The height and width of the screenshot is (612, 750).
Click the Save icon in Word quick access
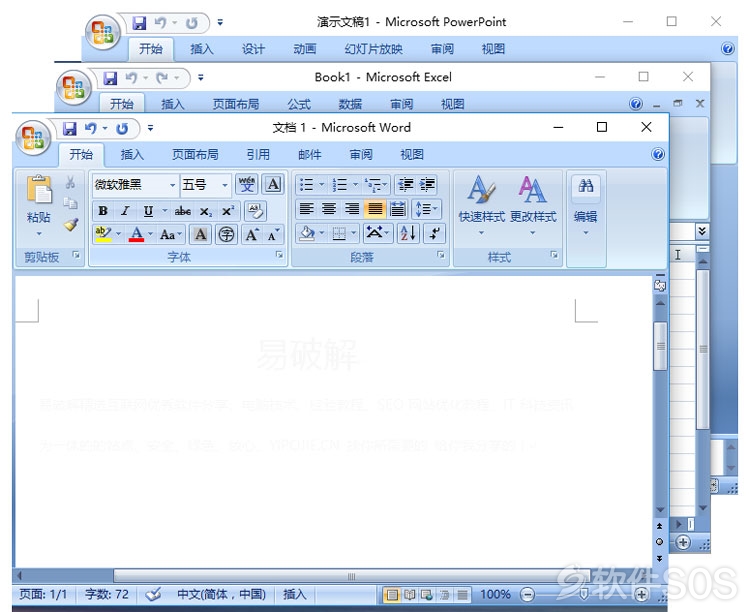coord(70,128)
